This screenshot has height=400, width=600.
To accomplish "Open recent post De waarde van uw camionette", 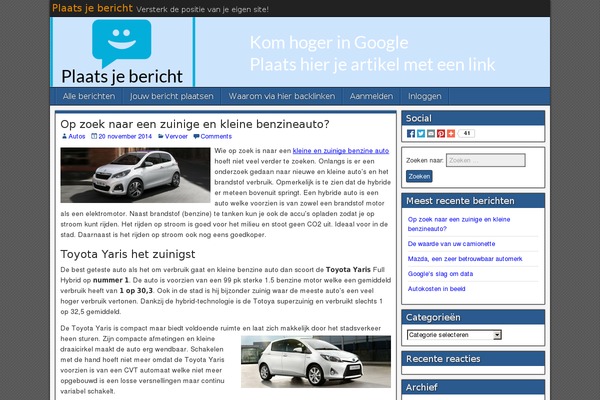I will (451, 244).
